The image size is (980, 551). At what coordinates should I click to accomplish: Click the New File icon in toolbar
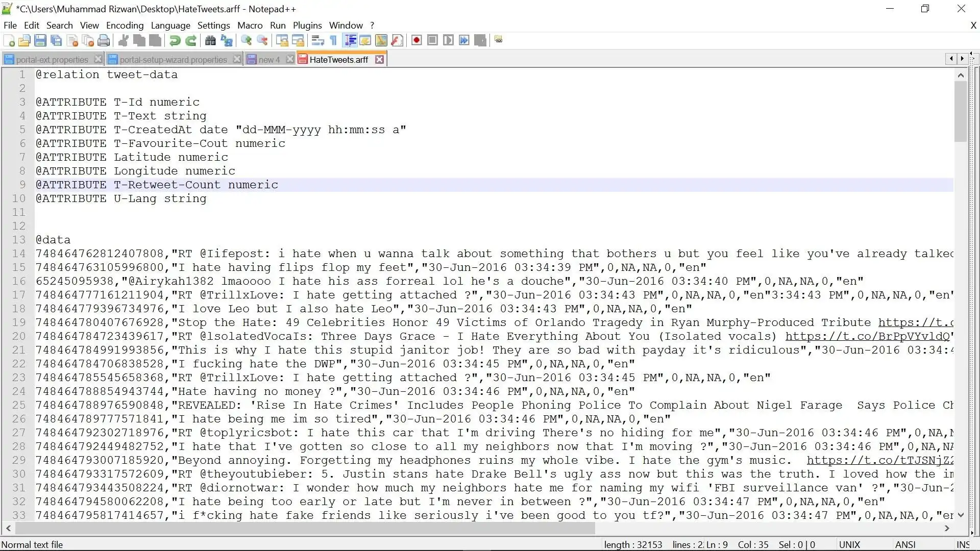9,40
